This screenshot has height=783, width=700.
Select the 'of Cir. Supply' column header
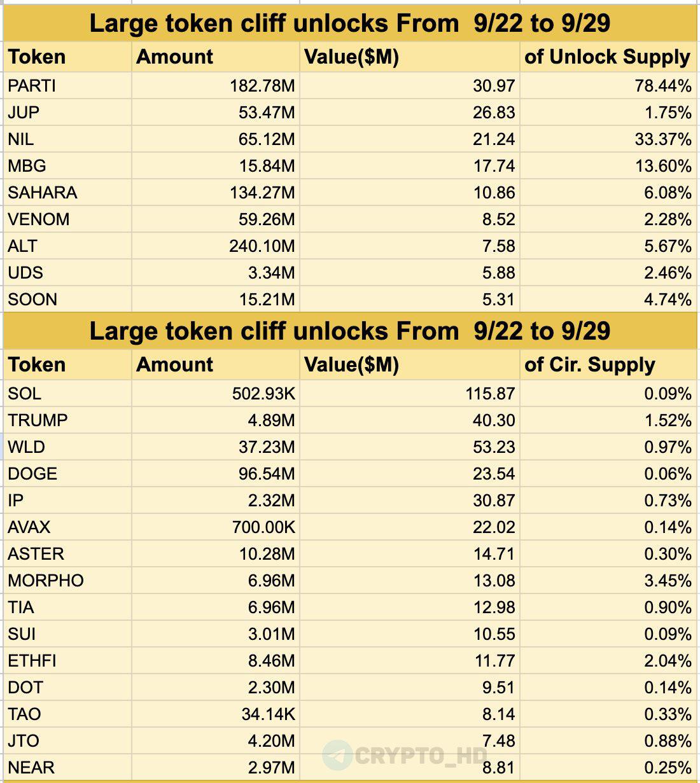[608, 364]
